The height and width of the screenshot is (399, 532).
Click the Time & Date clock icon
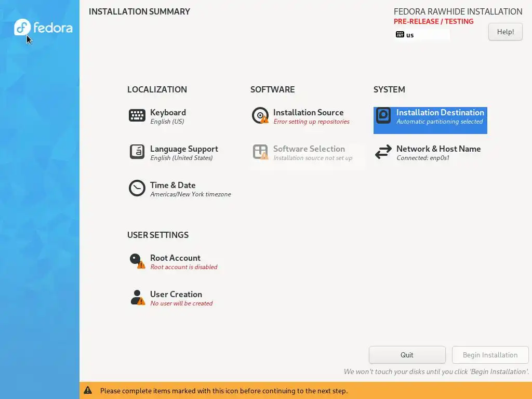(x=137, y=188)
